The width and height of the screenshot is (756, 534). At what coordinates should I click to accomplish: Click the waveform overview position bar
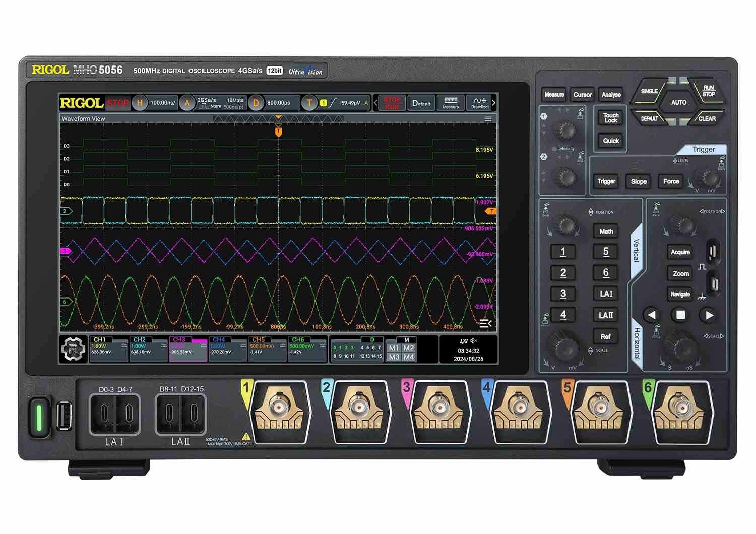[x=278, y=119]
